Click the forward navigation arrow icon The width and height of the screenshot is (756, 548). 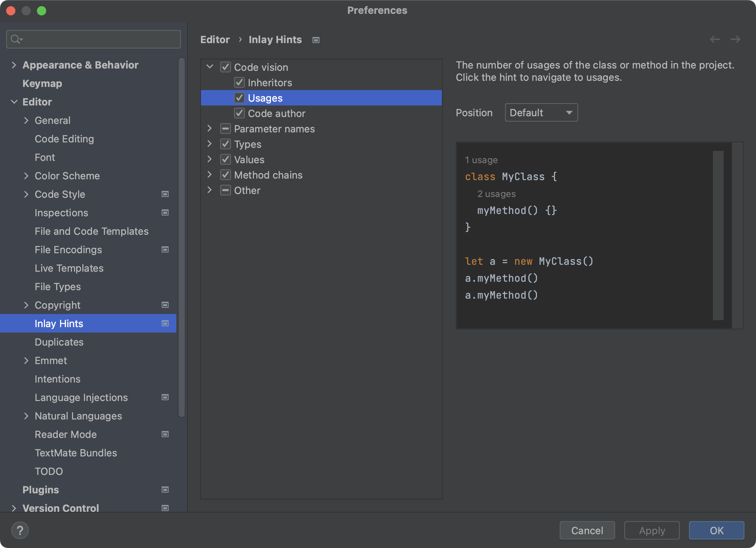735,39
